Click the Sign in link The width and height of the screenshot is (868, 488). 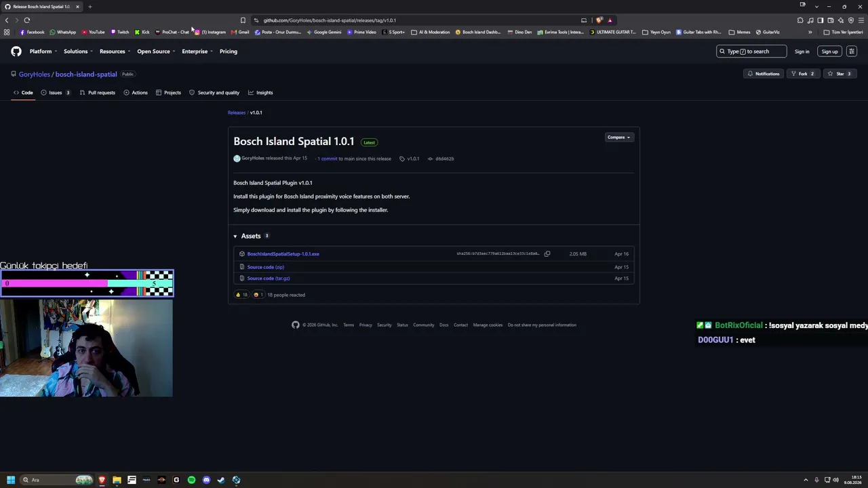click(802, 52)
